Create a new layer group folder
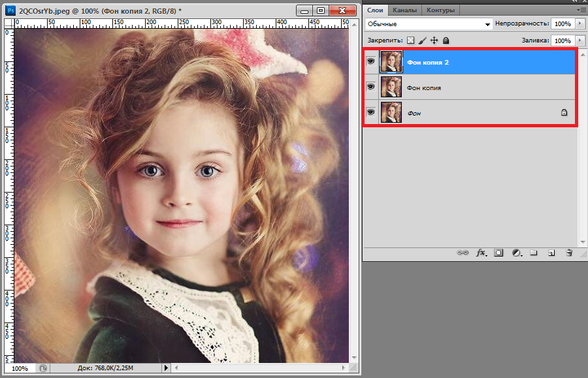The width and height of the screenshot is (588, 378). 534,253
